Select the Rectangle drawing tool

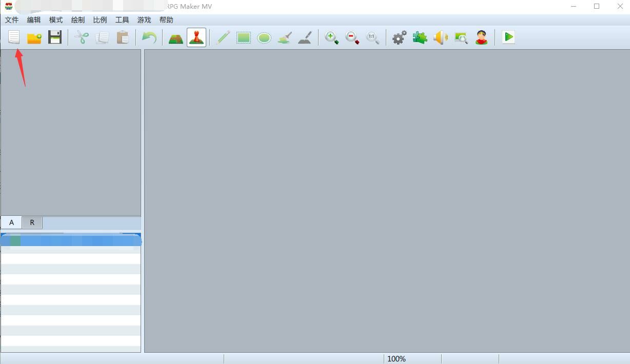pos(244,37)
